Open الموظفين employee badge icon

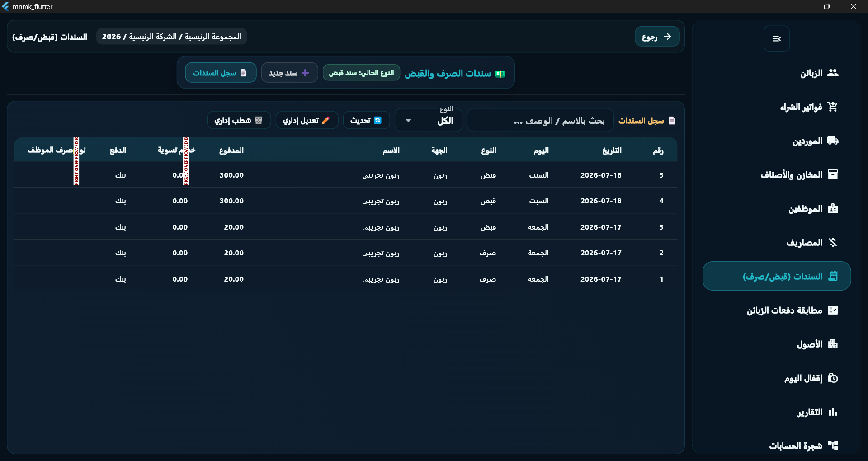tap(833, 208)
